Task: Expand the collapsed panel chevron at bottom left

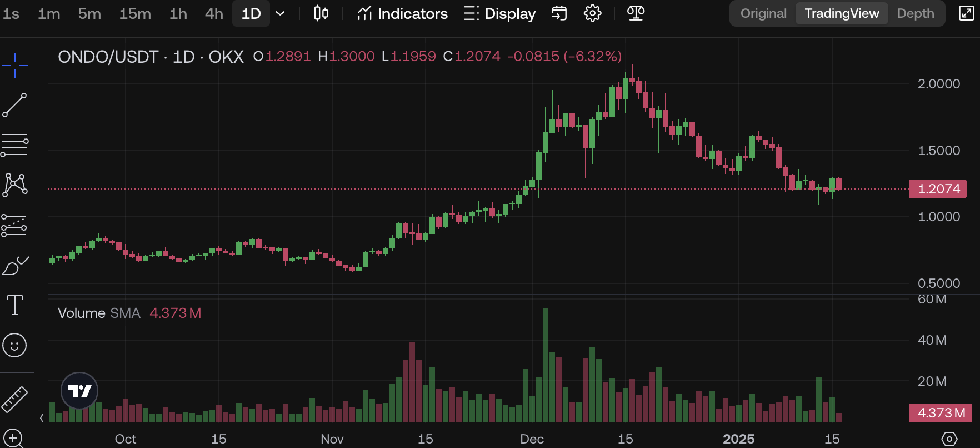Action: point(42,417)
